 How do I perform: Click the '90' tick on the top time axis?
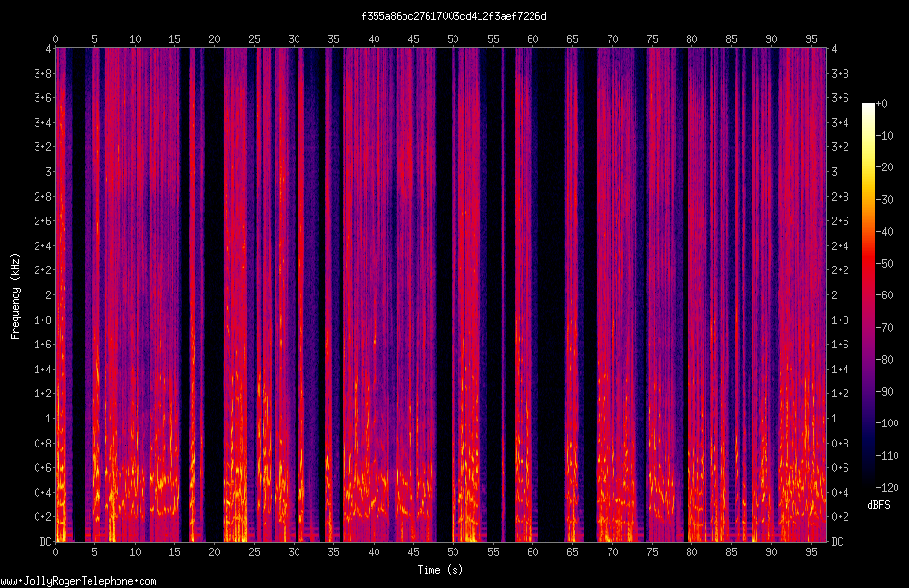(771, 39)
